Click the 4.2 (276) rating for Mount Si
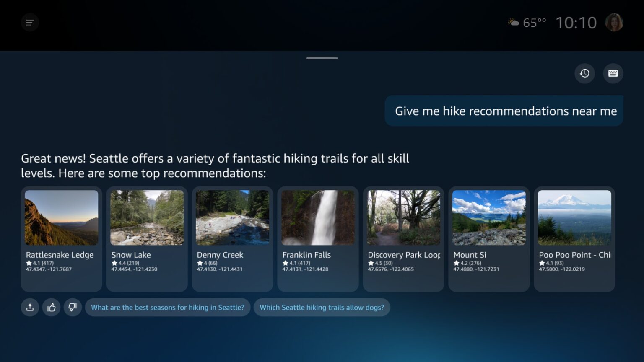This screenshot has width=644, height=362. pos(467,263)
